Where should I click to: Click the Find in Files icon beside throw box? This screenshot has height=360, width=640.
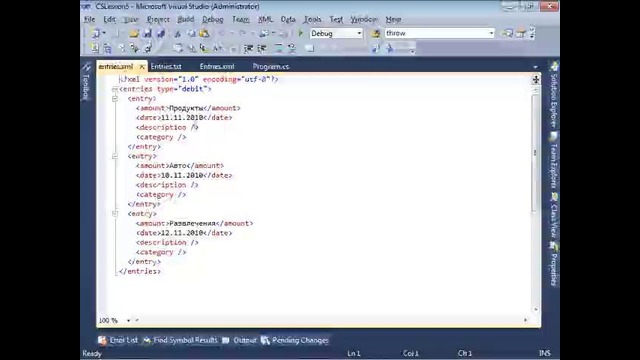[376, 33]
